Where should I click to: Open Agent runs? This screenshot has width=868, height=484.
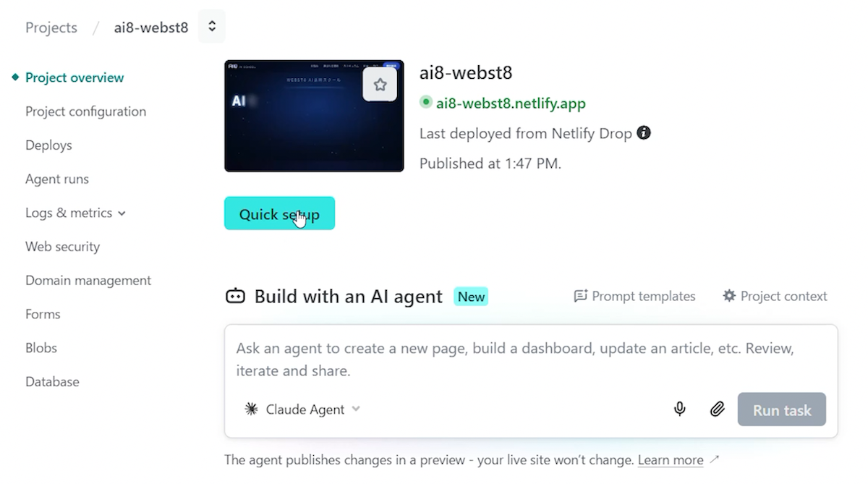tap(57, 179)
